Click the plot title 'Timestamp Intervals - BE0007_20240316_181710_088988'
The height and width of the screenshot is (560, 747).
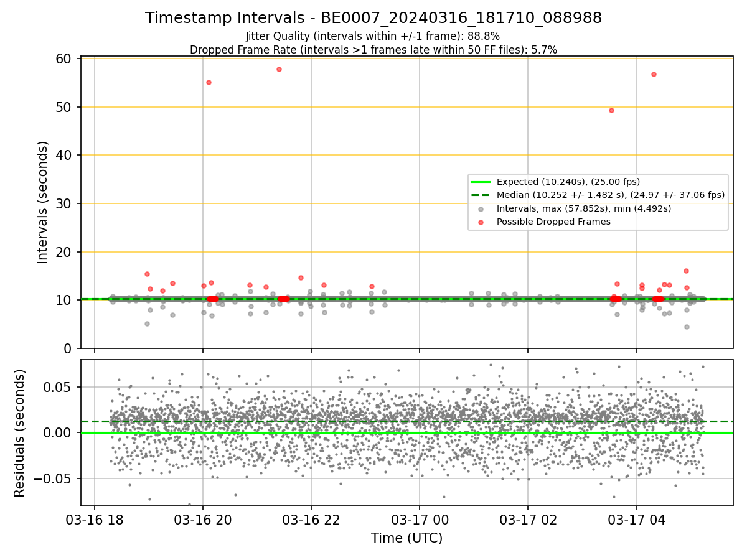point(374,18)
